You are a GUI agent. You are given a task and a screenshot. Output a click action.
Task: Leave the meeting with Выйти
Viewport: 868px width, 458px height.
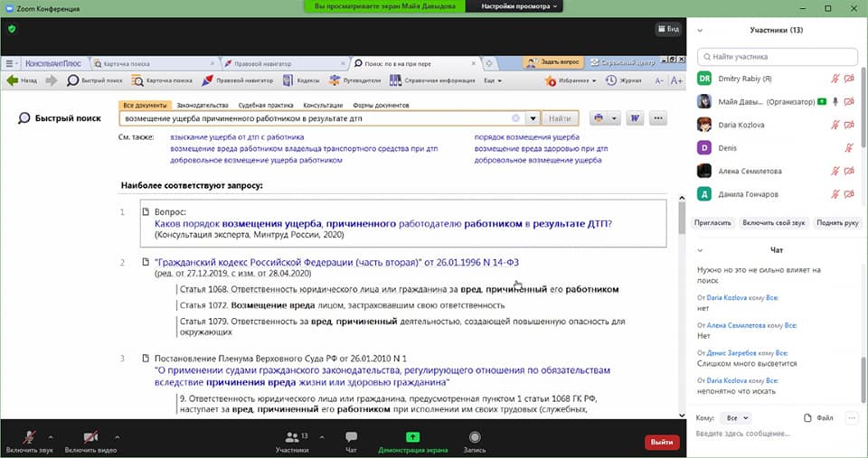click(x=662, y=442)
